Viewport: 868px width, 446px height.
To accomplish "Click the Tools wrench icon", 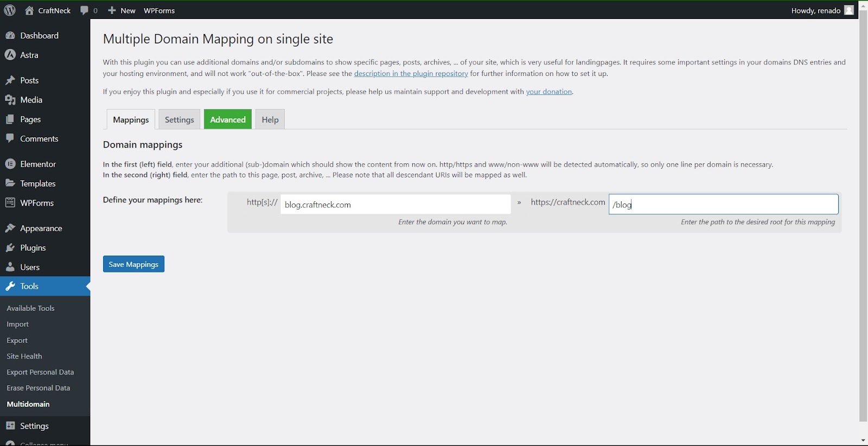I will pyautogui.click(x=10, y=286).
